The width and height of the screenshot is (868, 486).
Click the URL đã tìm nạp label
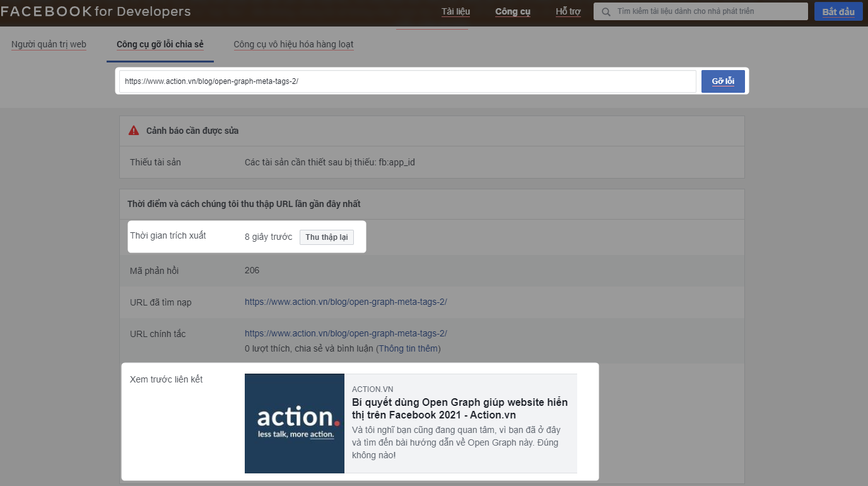click(161, 302)
